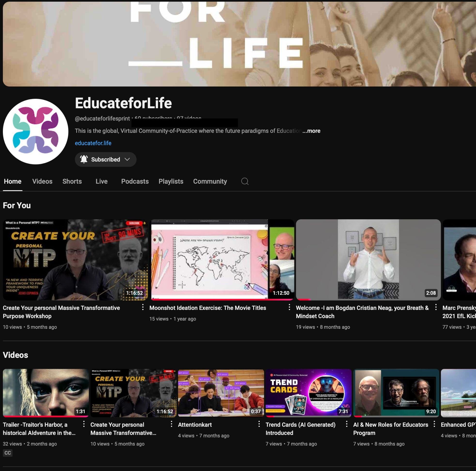Open options menu for Traitor's Harbor trailer
The image size is (476, 471).
pos(84,424)
